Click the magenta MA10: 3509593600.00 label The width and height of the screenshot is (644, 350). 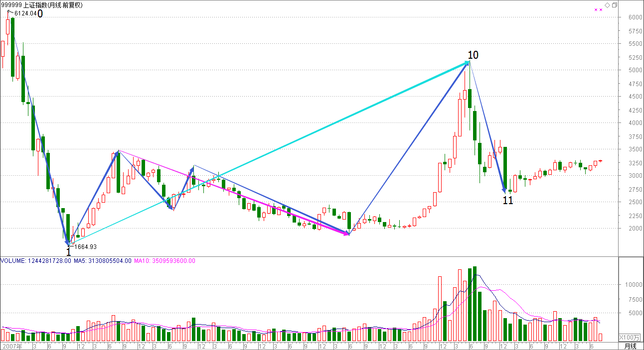[x=165, y=260]
